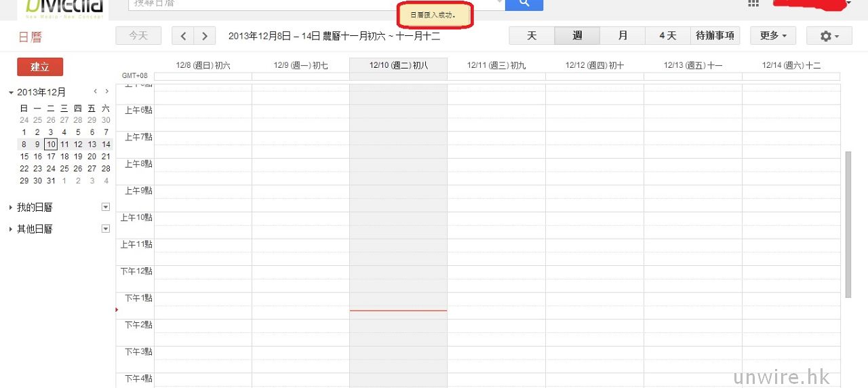The height and width of the screenshot is (388, 868).
Task: Go to previous week with left arrow
Action: 183,36
